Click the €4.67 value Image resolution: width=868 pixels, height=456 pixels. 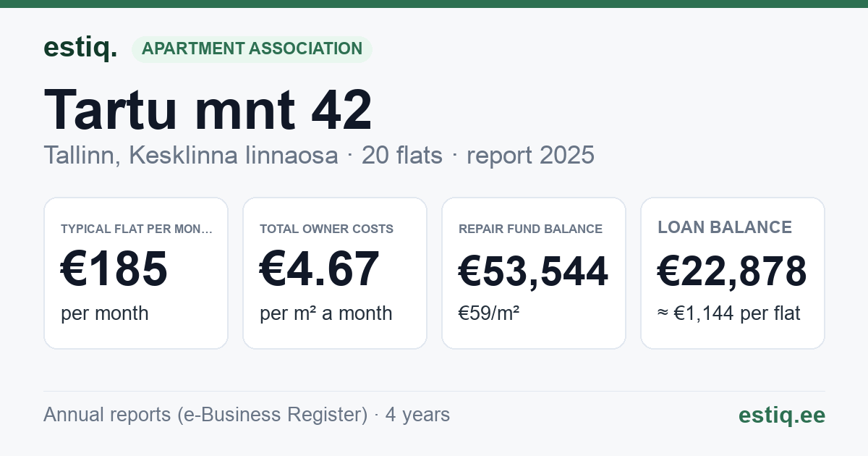click(x=319, y=269)
